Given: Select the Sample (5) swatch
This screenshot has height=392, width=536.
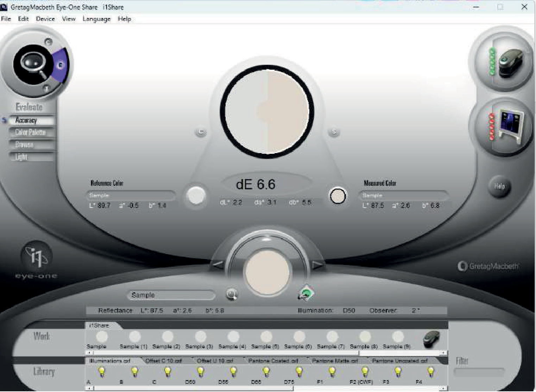Looking at the screenshot, I should [x=266, y=337].
